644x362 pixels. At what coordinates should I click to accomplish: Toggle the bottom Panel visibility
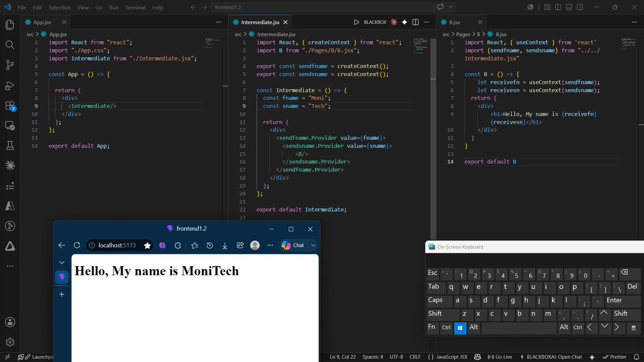569,8
